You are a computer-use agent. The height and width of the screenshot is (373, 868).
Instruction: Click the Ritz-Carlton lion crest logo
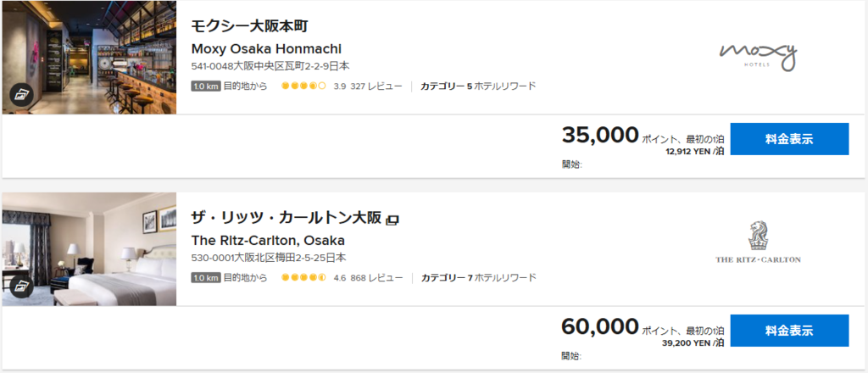point(758,243)
